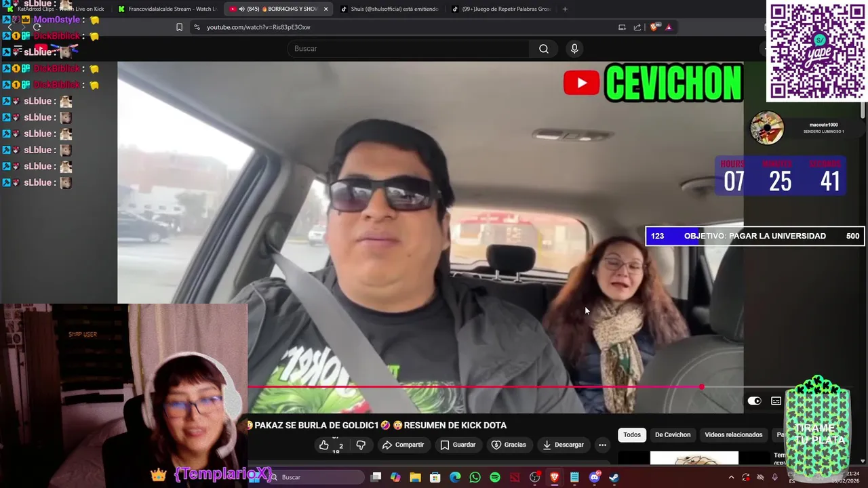The width and height of the screenshot is (868, 488).
Task: Click the Descargar button
Action: pyautogui.click(x=563, y=445)
